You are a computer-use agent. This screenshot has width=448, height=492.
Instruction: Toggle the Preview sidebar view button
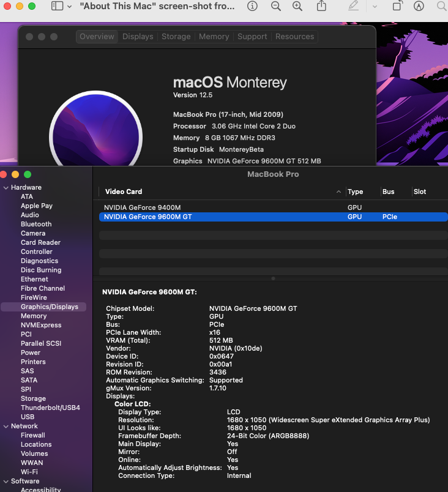(57, 6)
